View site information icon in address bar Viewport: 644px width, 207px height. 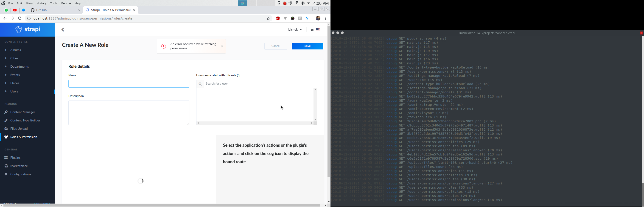click(29, 19)
